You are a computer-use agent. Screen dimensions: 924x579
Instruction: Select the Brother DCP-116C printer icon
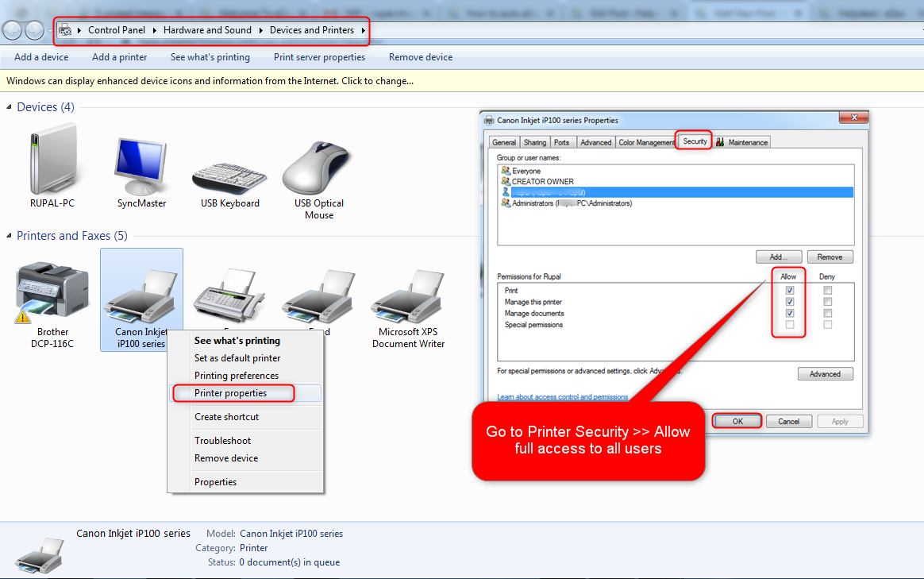pos(52,293)
